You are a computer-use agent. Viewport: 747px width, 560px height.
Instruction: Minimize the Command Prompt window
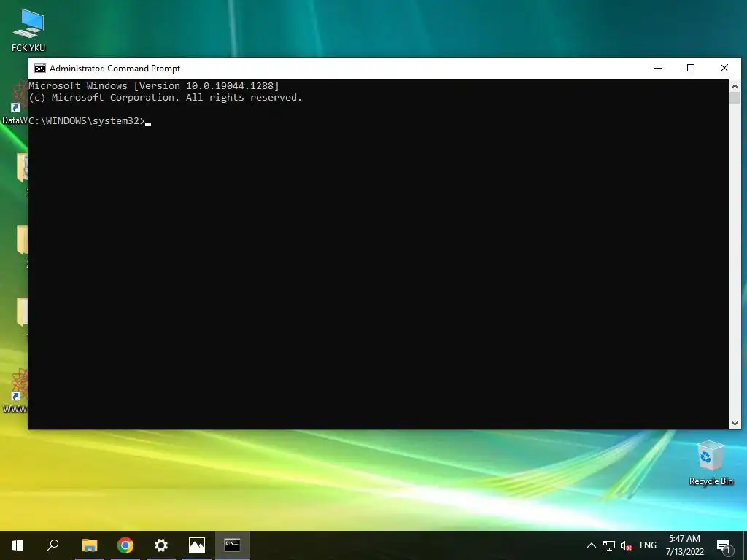(x=658, y=68)
